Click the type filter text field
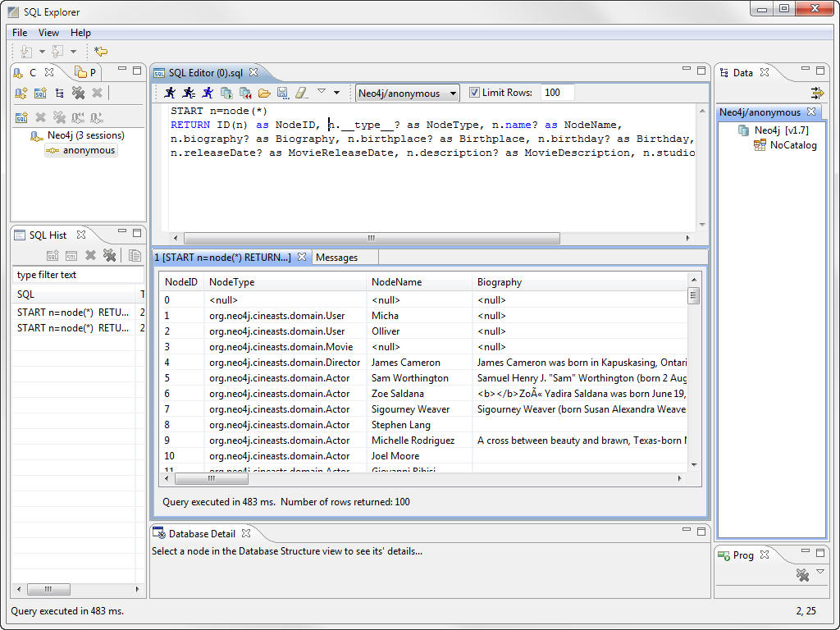 click(x=78, y=275)
